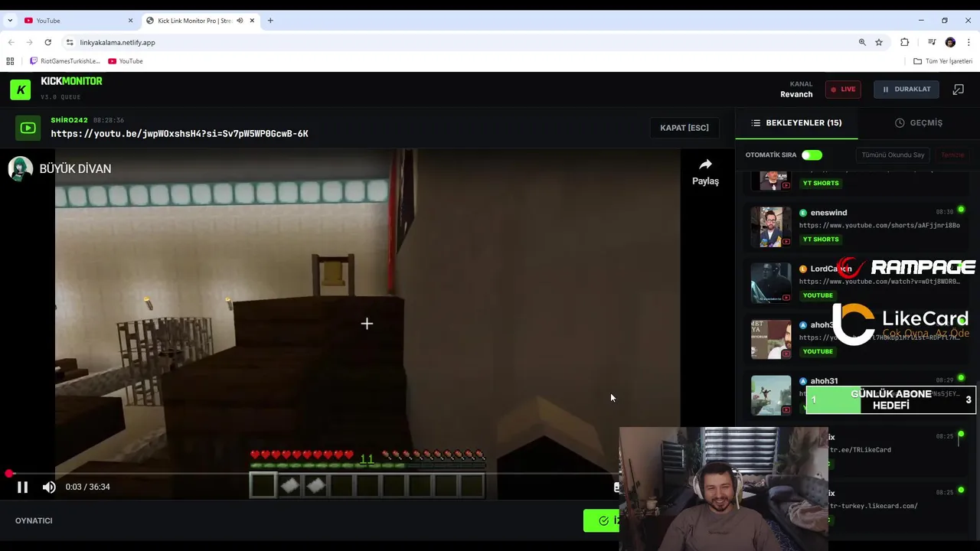
Task: Switch to the YouTube browser tab
Action: point(78,21)
